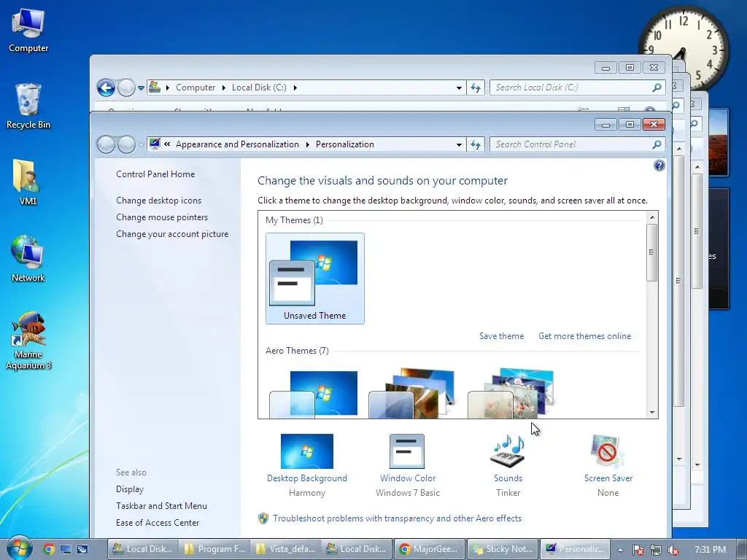Click refresh button in Local Disk window
The image size is (747, 560).
tap(476, 87)
